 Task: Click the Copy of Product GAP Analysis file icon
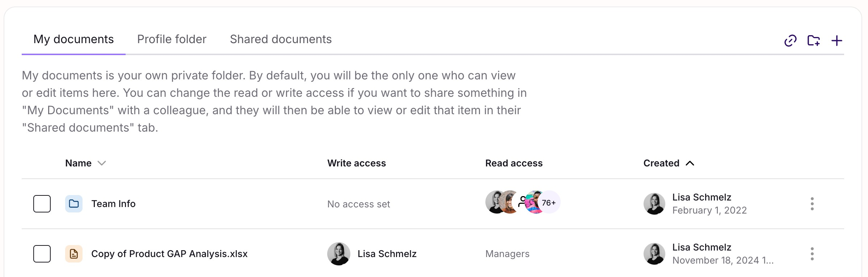coord(74,254)
